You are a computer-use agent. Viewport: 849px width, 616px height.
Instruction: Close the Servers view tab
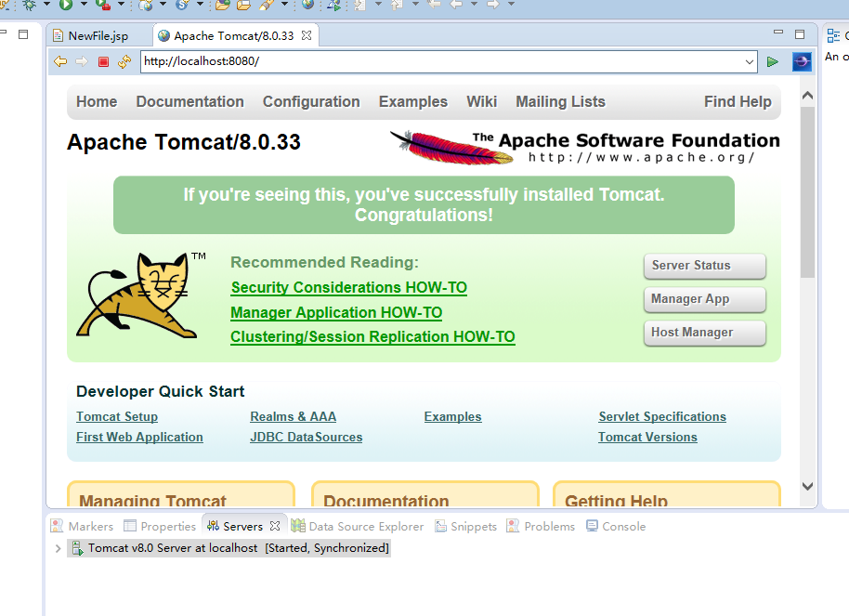click(275, 526)
